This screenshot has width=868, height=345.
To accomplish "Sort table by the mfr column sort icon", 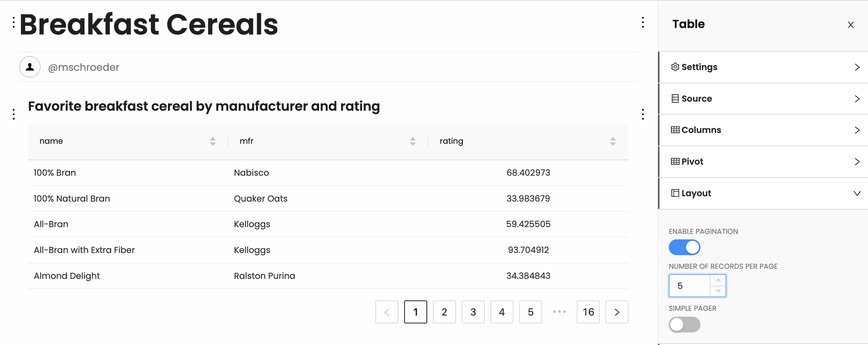I will [413, 141].
